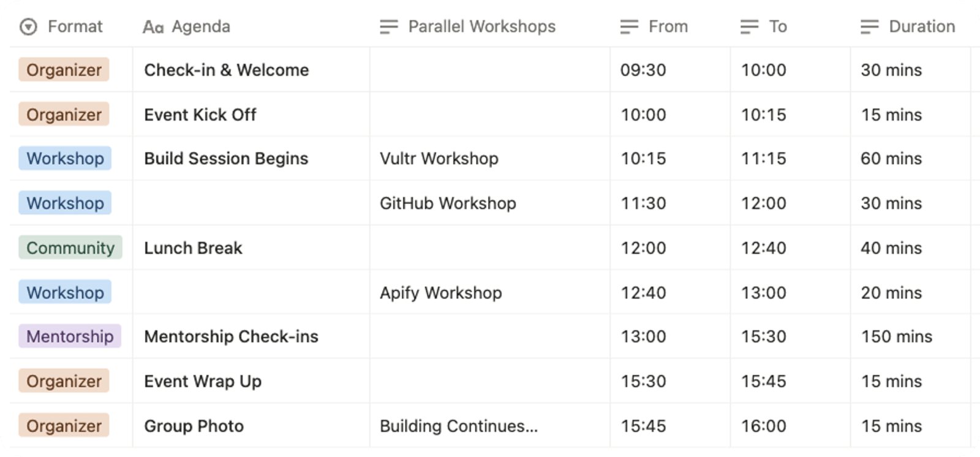The width and height of the screenshot is (980, 457).
Task: Select the Parallel Workshops column header
Action: 481,27
